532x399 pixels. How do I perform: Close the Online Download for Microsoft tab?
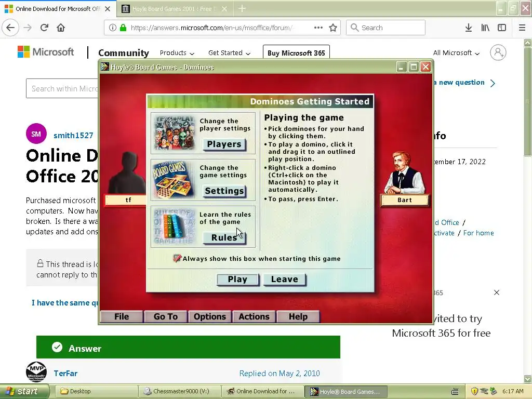[x=108, y=9]
